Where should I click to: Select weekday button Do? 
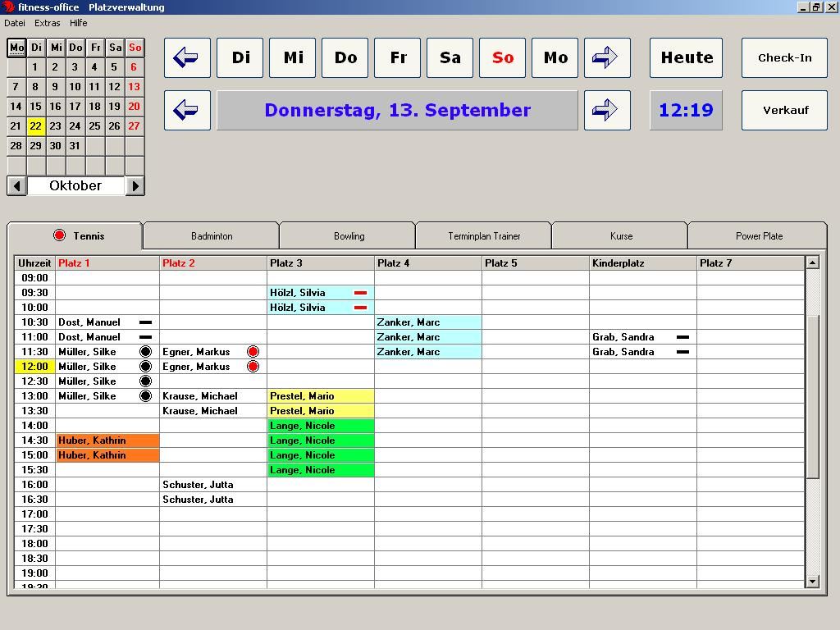tap(345, 57)
